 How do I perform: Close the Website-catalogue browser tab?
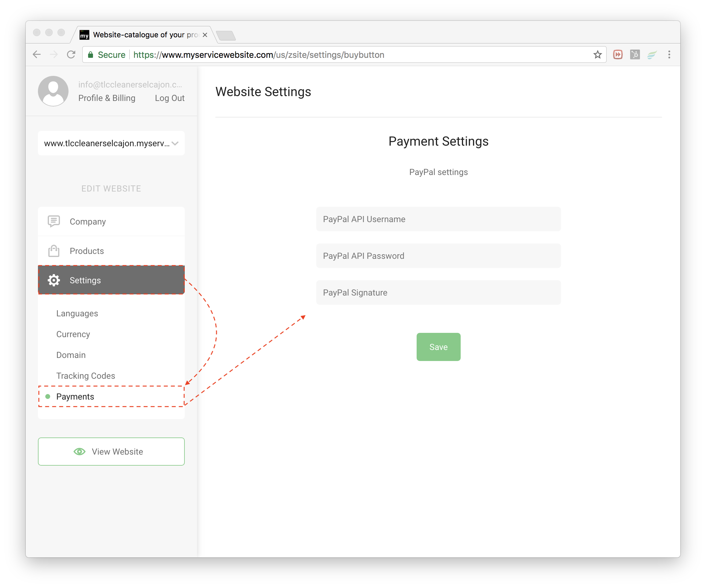click(x=205, y=35)
